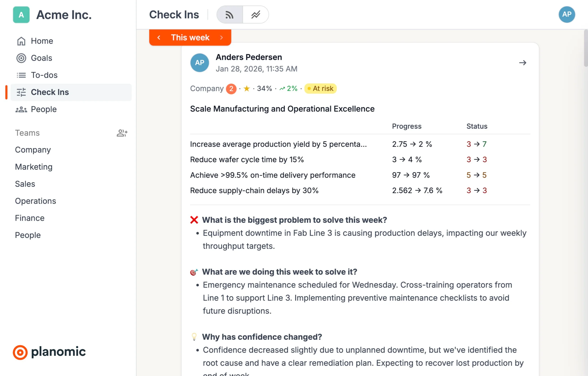
Task: Open the check-in details arrow
Action: click(x=522, y=63)
